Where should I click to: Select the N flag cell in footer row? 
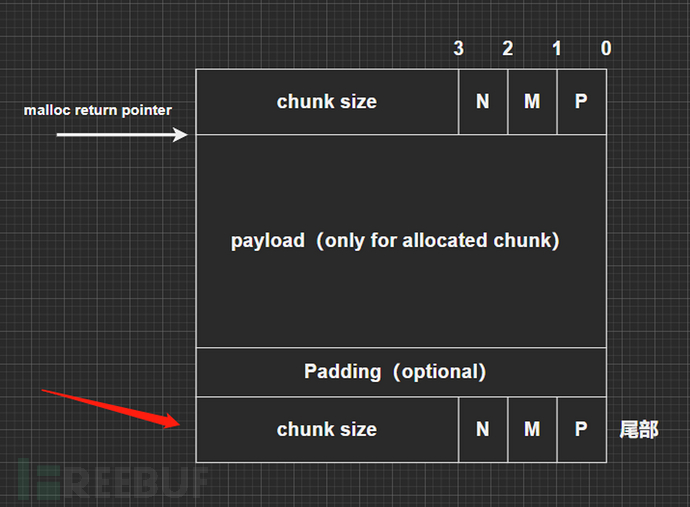point(483,429)
